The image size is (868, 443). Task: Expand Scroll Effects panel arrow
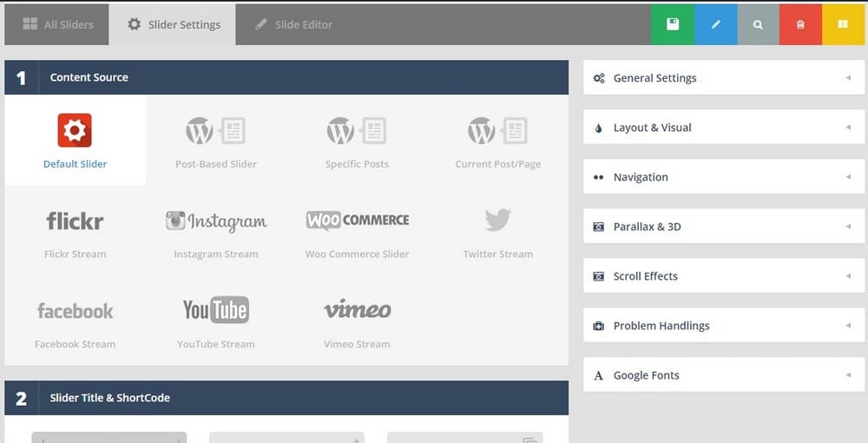[848, 275]
